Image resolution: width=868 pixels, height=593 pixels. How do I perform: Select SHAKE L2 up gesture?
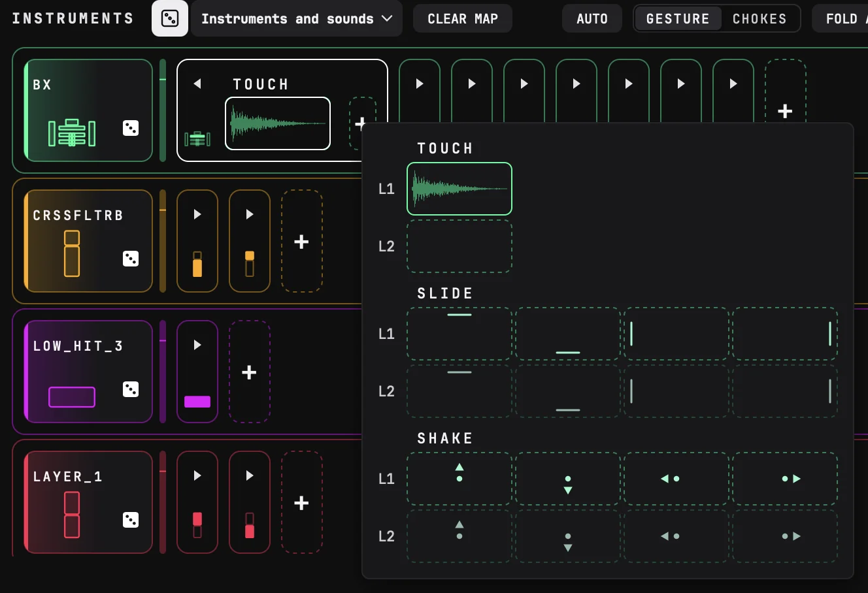pos(459,536)
